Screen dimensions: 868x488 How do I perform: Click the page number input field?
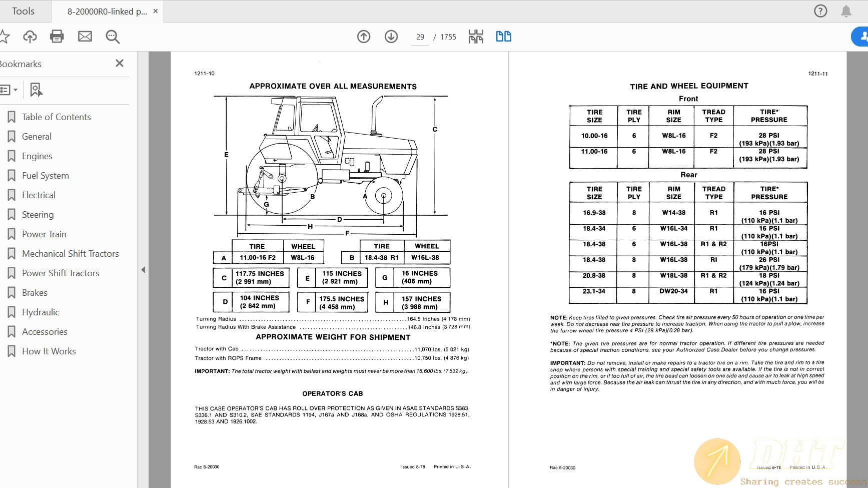tap(420, 37)
